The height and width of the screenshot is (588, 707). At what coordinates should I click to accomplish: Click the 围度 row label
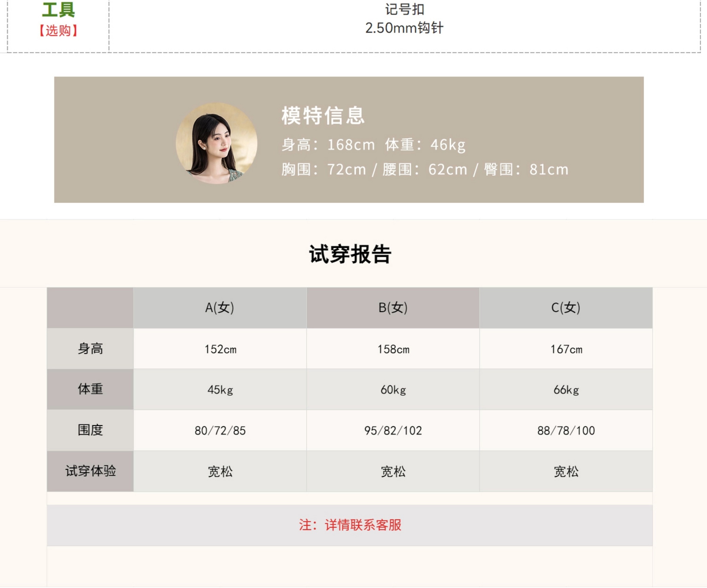(x=90, y=430)
